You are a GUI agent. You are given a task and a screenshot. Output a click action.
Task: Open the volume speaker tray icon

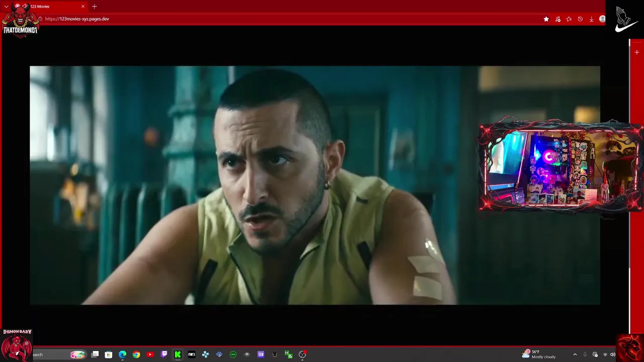[613, 354]
